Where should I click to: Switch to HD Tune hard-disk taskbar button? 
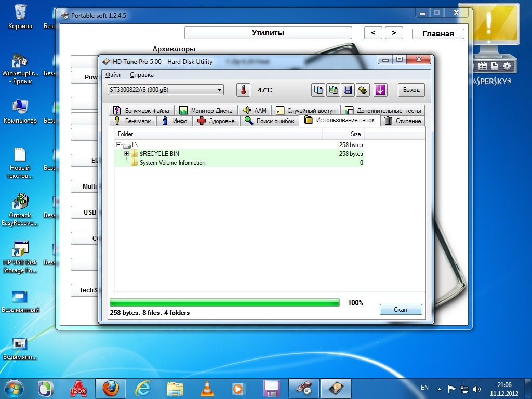click(336, 389)
